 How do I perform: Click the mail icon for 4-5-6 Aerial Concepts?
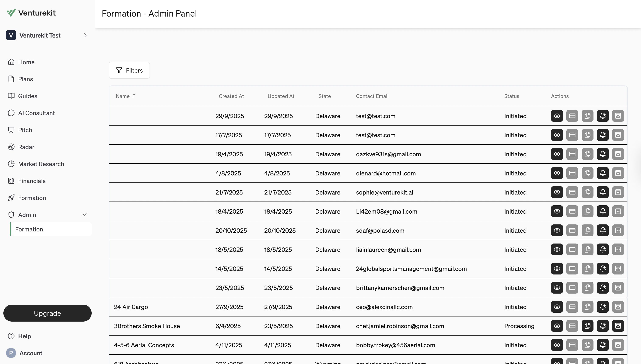click(x=618, y=345)
